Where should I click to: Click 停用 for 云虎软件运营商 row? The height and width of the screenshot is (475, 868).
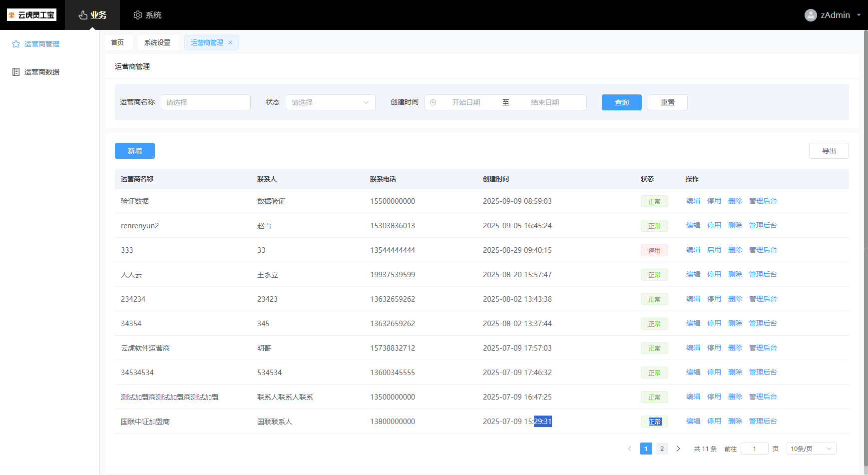(714, 348)
